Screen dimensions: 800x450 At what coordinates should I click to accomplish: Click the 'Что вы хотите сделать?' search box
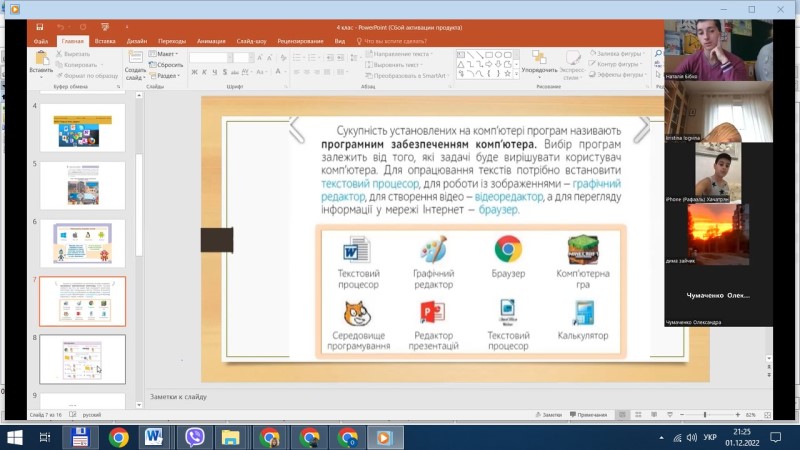pos(392,41)
